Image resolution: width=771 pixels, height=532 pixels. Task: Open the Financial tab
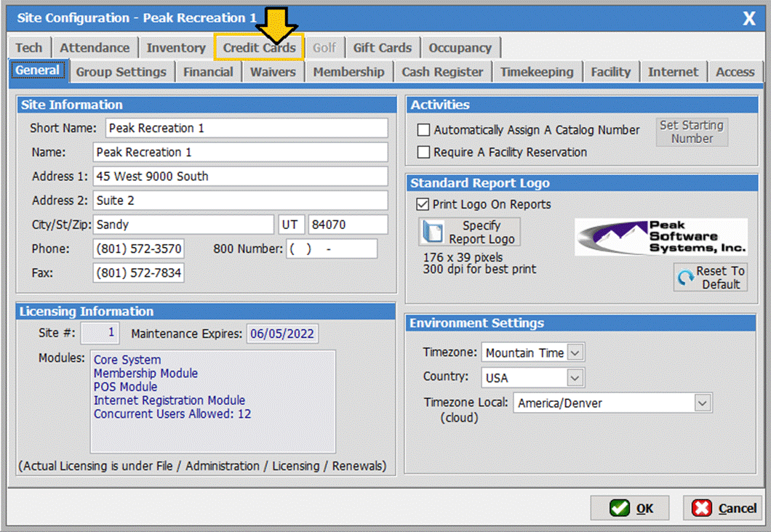pyautogui.click(x=208, y=72)
